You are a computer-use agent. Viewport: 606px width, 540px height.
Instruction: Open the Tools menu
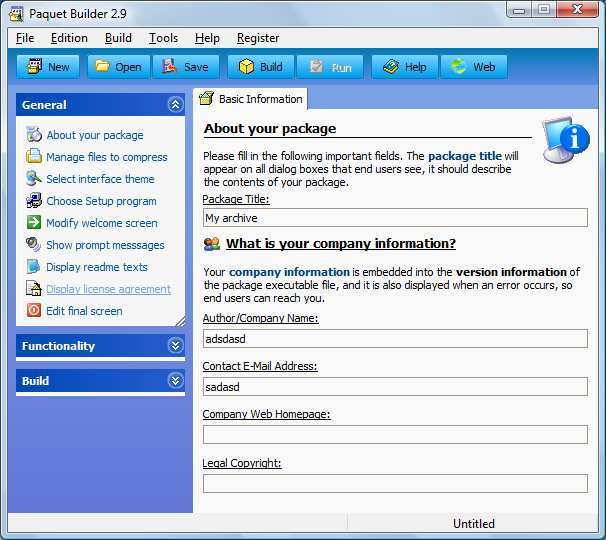click(163, 38)
